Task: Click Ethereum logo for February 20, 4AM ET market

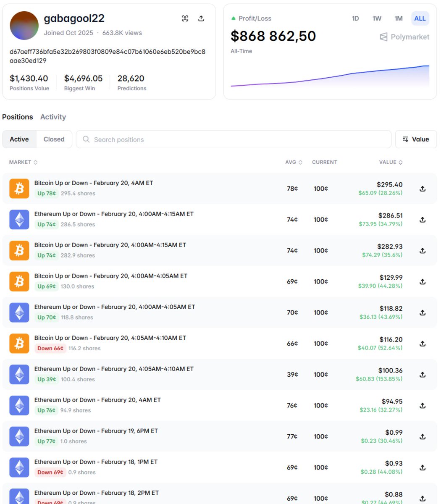Action: 19,406
